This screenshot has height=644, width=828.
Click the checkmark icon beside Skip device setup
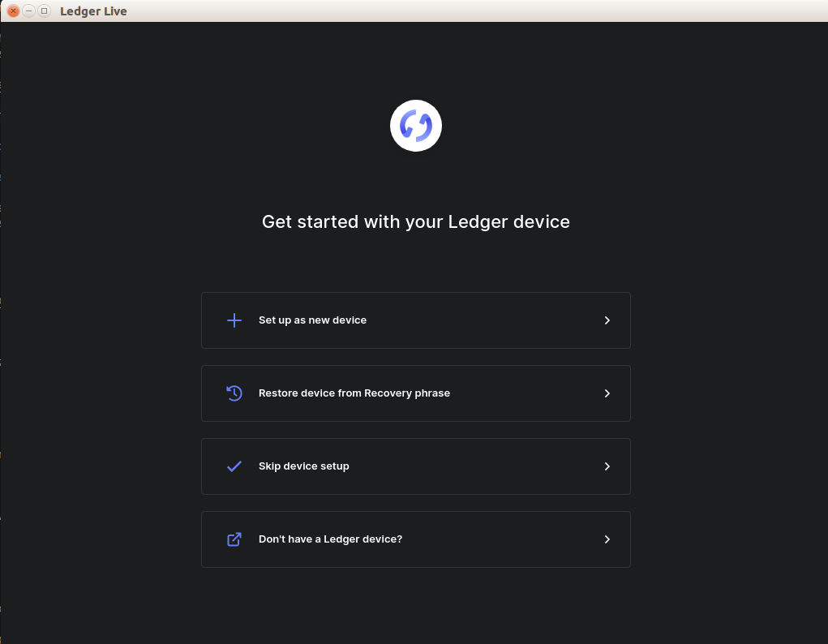pyautogui.click(x=234, y=466)
